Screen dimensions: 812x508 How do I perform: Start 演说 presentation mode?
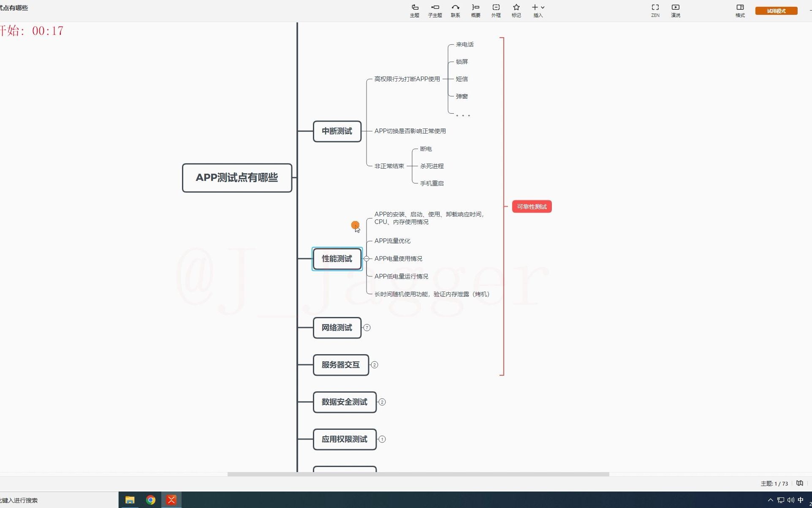pos(676,11)
